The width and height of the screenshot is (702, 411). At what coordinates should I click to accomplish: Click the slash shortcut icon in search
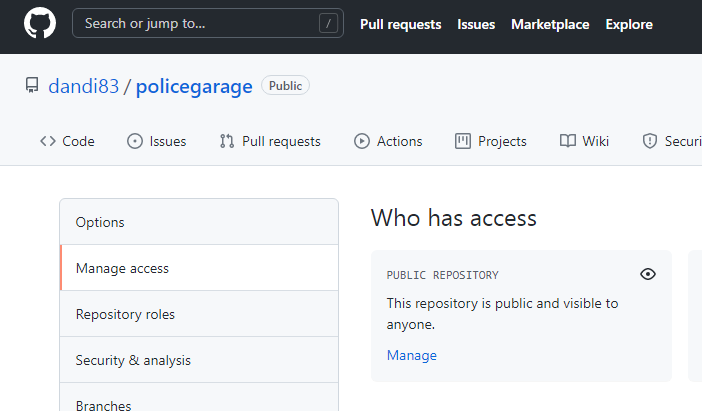tap(328, 24)
